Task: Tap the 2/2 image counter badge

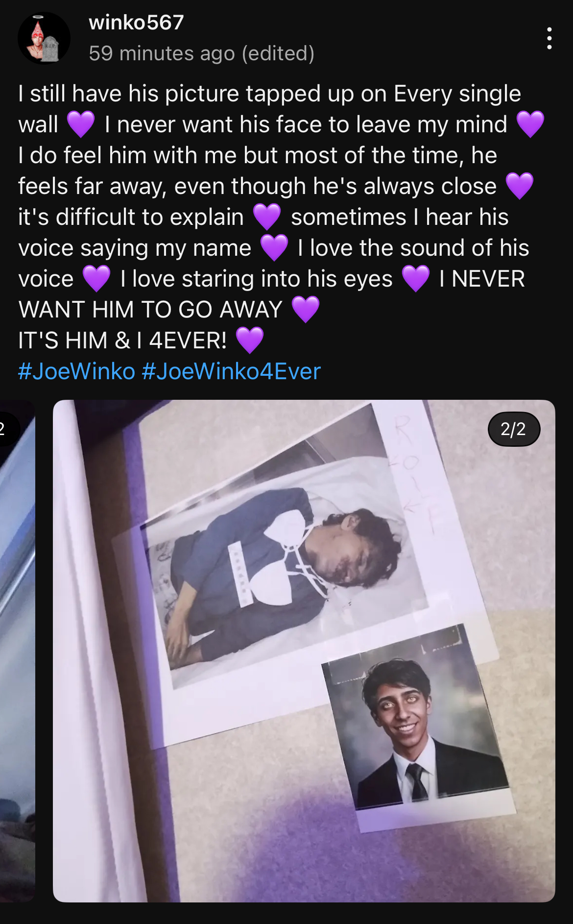Action: click(514, 429)
